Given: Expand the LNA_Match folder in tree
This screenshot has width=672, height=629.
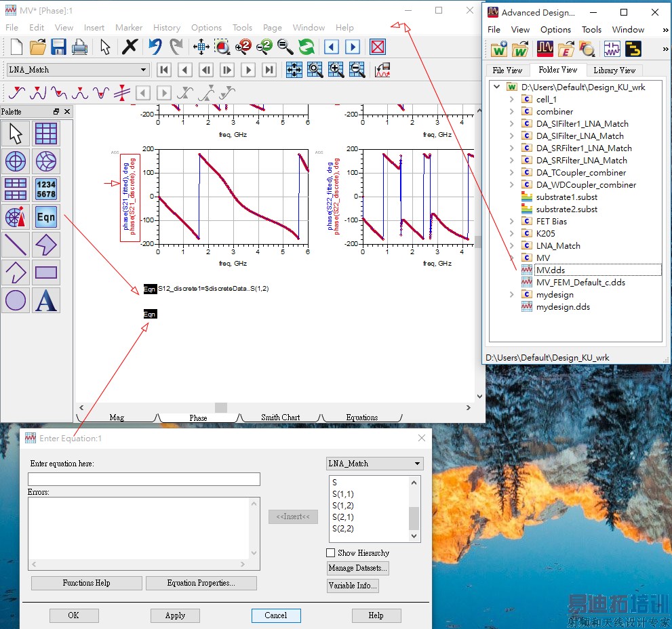Looking at the screenshot, I should (x=512, y=246).
